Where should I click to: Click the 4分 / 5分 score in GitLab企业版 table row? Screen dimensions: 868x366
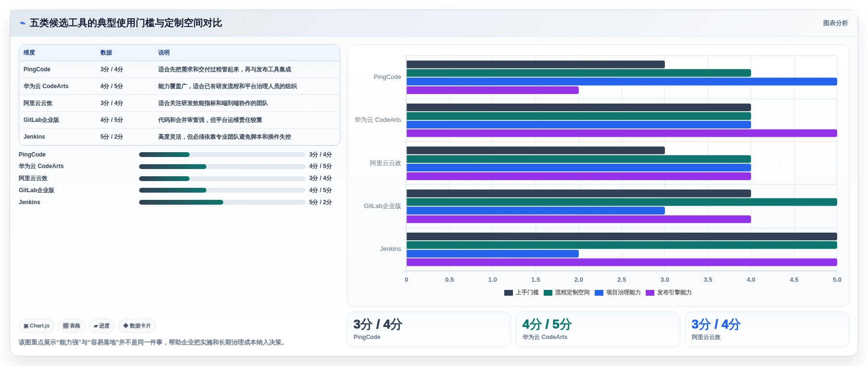tap(112, 120)
